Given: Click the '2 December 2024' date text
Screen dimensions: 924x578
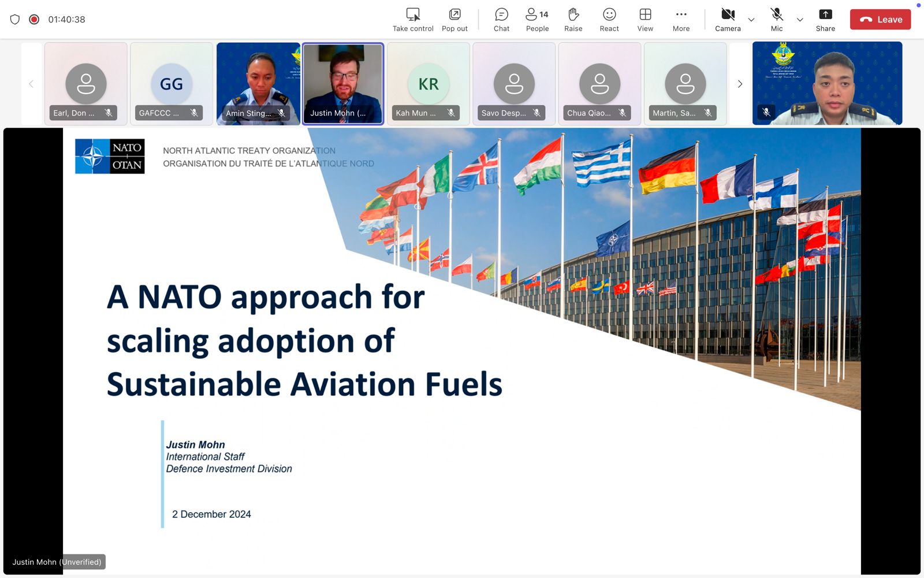Looking at the screenshot, I should (211, 514).
